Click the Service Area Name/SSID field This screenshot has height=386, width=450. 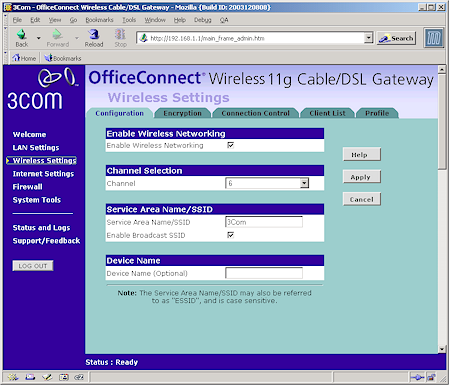(x=264, y=222)
